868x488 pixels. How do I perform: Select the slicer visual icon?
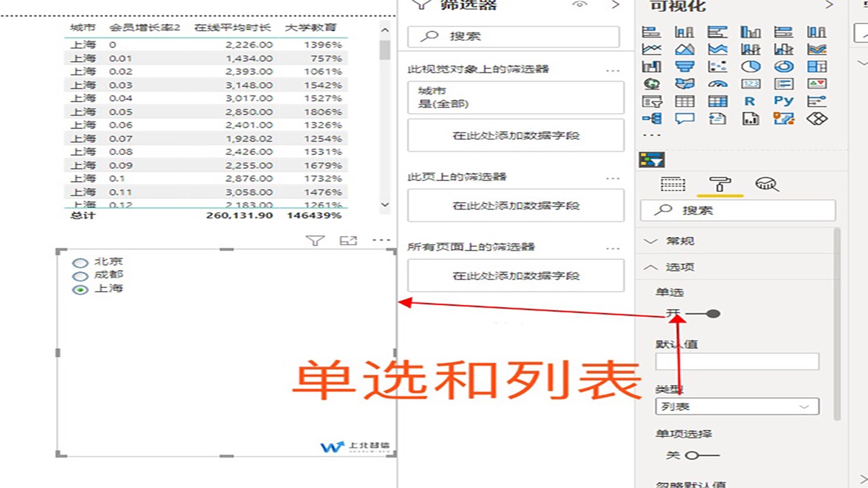651,101
